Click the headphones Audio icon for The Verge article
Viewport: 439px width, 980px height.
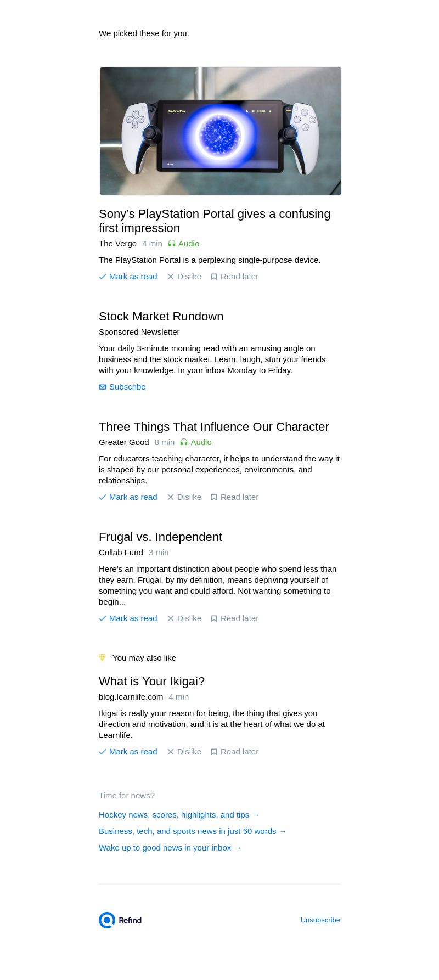click(x=172, y=244)
